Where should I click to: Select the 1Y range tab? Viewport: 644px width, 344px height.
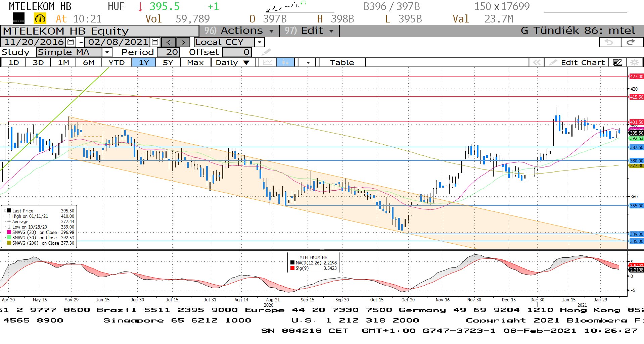(x=144, y=62)
